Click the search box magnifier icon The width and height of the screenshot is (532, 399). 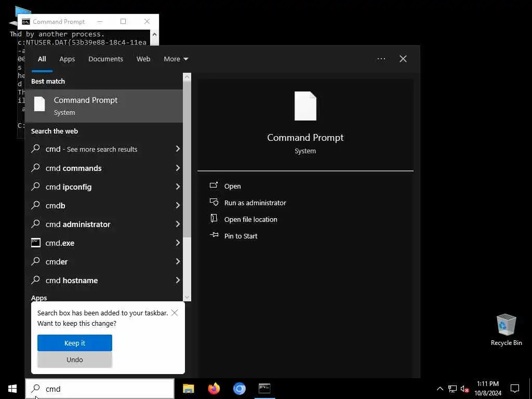[x=35, y=389]
